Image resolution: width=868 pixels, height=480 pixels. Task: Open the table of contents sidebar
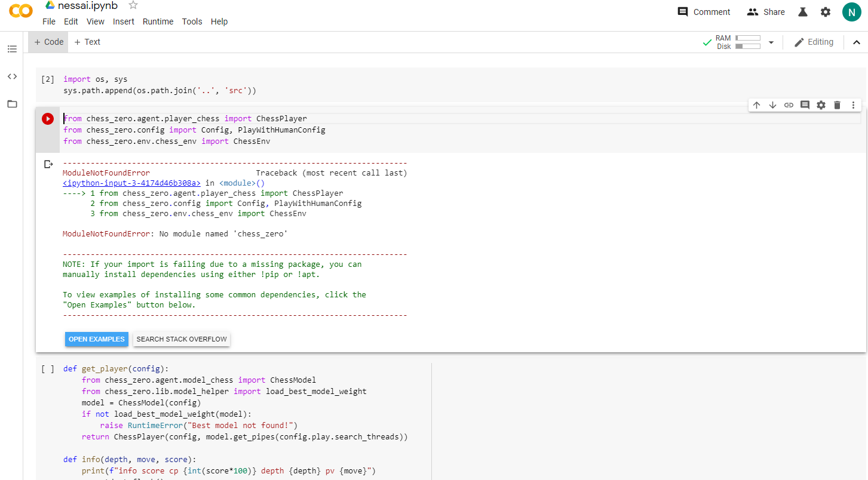[12, 49]
